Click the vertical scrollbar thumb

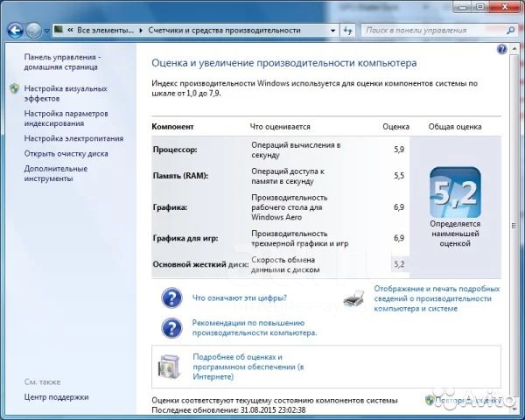pyautogui.click(x=514, y=226)
